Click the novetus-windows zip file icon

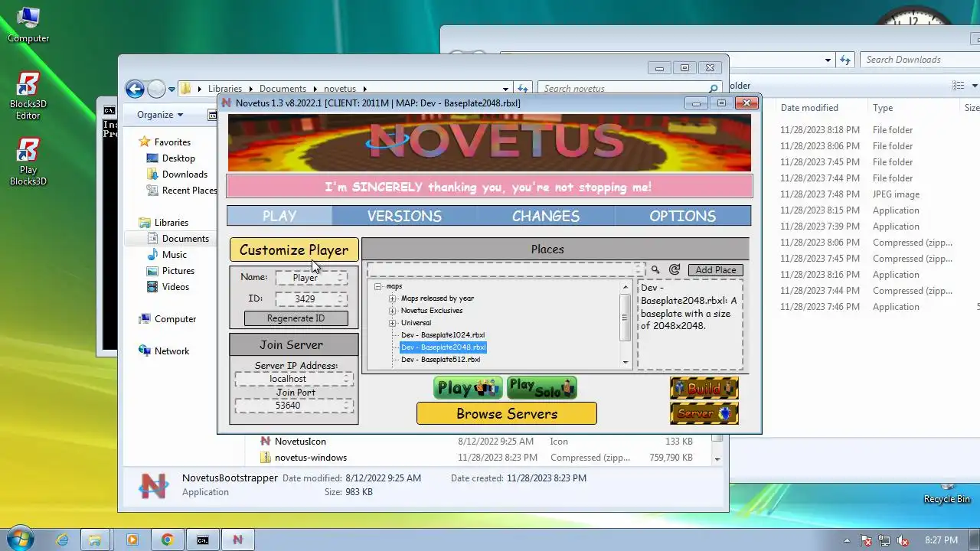(266, 458)
